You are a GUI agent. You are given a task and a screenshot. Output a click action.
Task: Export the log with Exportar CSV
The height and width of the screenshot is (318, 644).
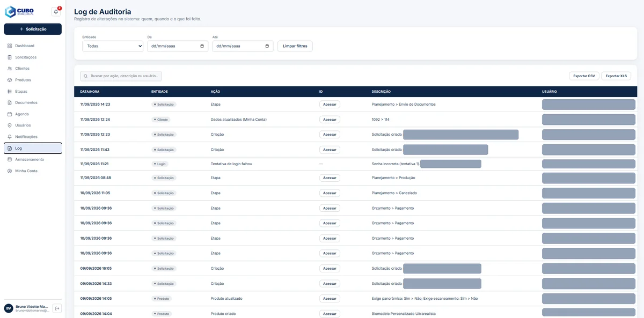[x=584, y=76]
